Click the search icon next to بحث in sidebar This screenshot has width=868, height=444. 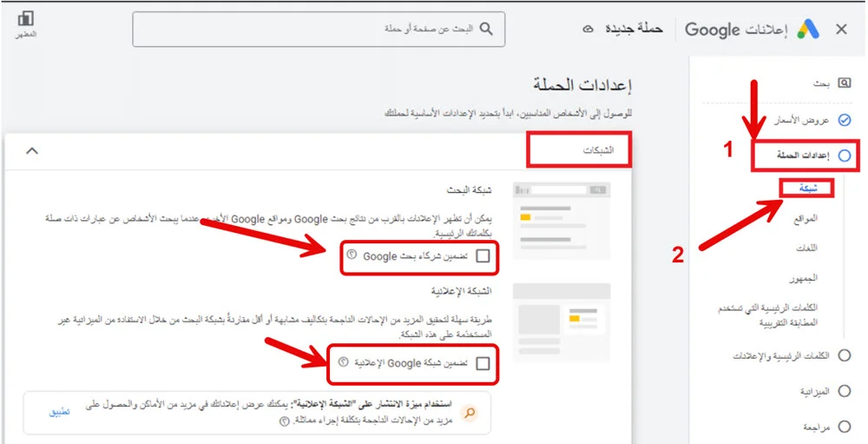click(844, 83)
